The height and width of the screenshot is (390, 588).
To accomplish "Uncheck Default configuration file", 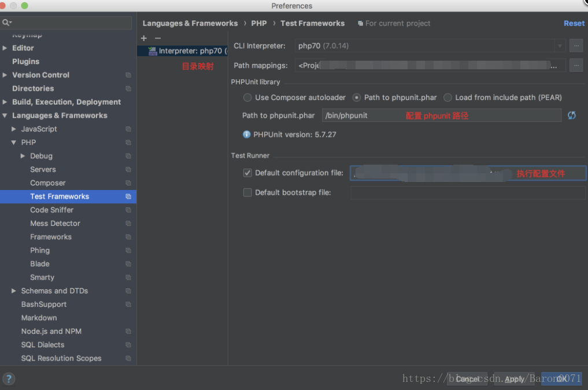I will click(247, 173).
